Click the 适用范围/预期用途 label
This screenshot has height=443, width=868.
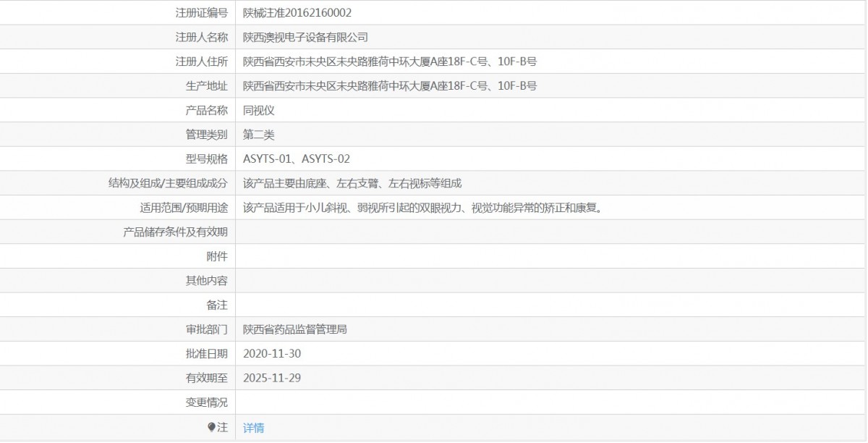(184, 208)
